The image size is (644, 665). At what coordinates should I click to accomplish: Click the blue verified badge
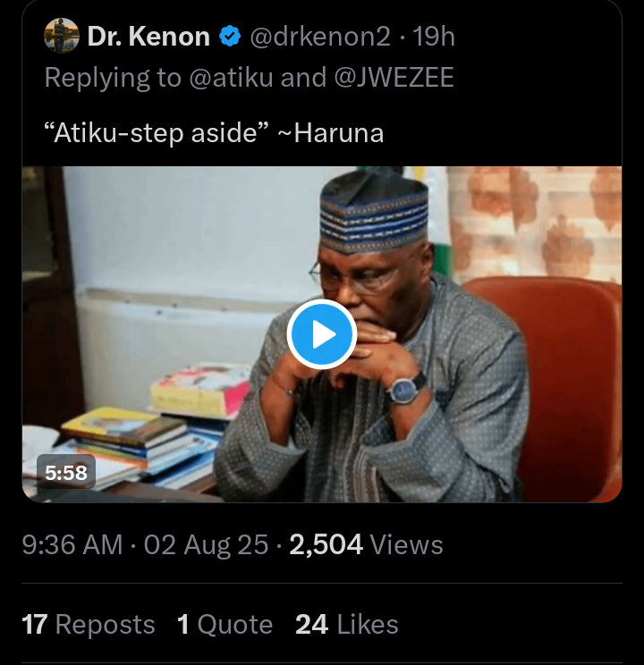pos(230,37)
